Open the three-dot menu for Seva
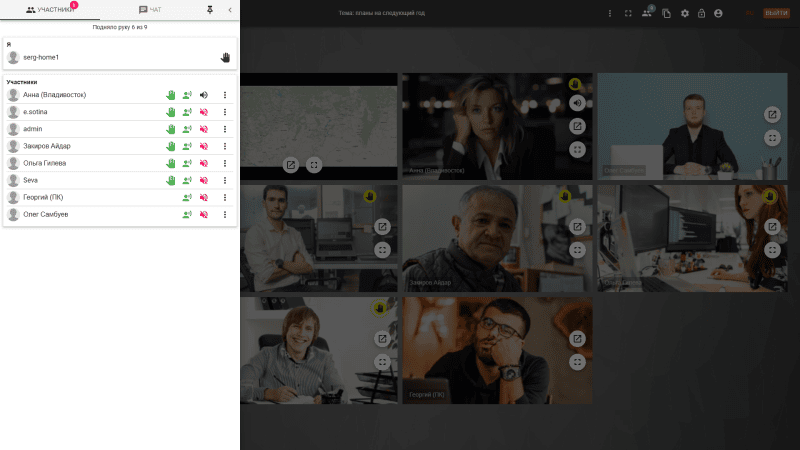Viewport: 800px width, 450px height. tap(225, 180)
